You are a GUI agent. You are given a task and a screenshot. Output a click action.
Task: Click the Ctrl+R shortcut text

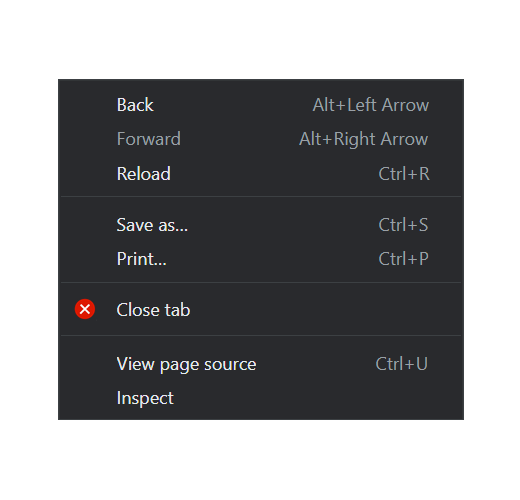tap(404, 174)
